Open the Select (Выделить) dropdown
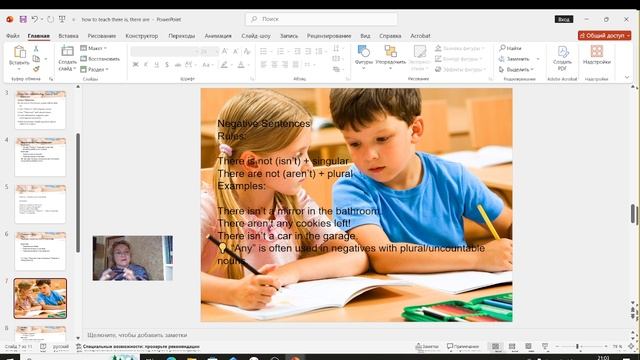Screen dimensions: 640x360 tap(516, 70)
